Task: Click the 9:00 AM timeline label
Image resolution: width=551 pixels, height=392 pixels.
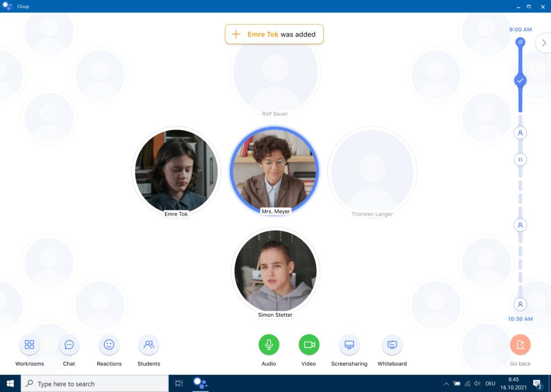Action: [520, 30]
